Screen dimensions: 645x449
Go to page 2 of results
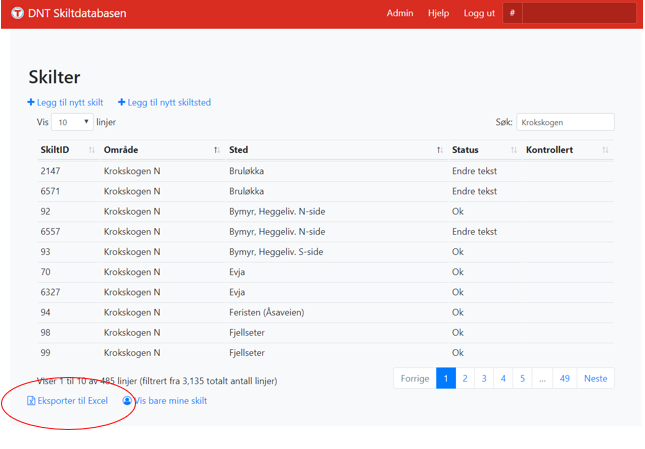465,378
